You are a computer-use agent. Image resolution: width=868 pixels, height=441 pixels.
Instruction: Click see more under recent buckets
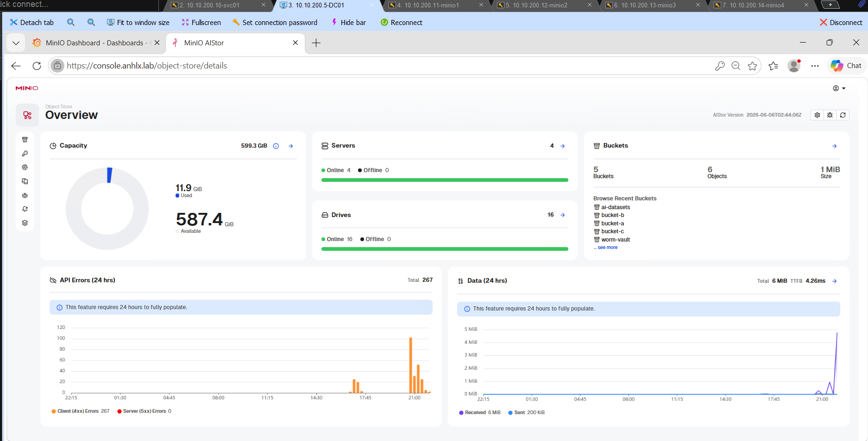point(607,248)
